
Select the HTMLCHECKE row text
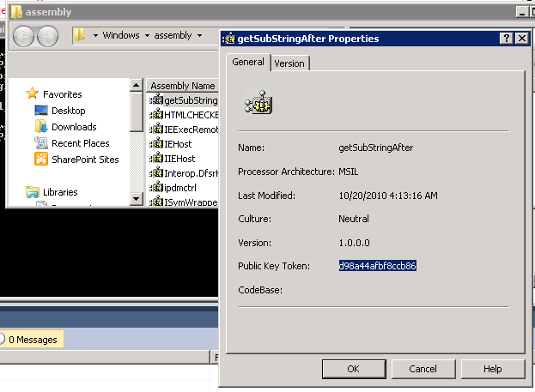tap(191, 115)
